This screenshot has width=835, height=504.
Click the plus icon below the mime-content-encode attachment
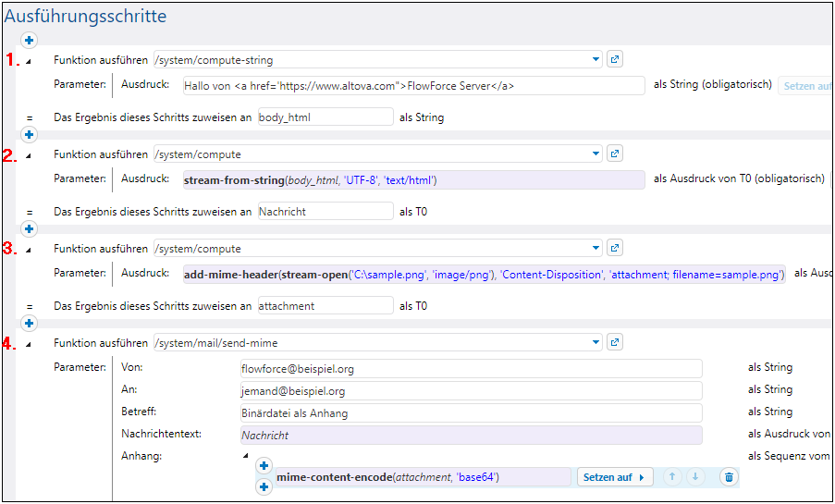point(264,487)
